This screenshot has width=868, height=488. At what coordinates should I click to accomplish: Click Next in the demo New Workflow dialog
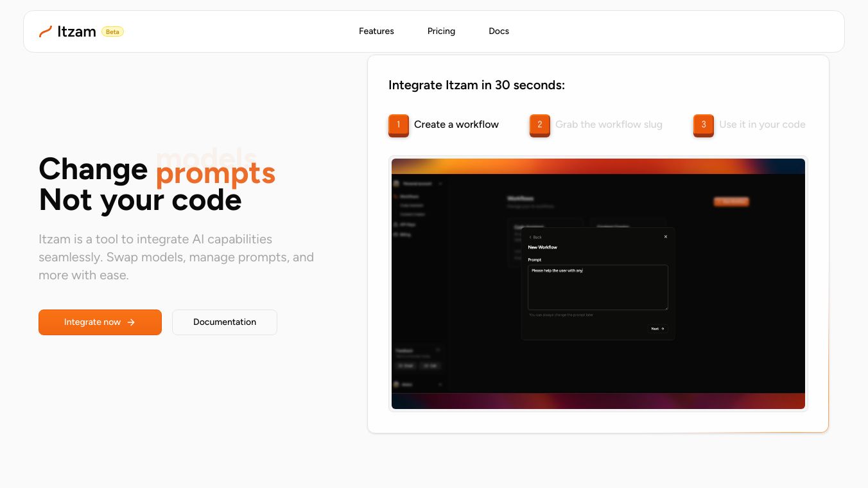point(657,329)
